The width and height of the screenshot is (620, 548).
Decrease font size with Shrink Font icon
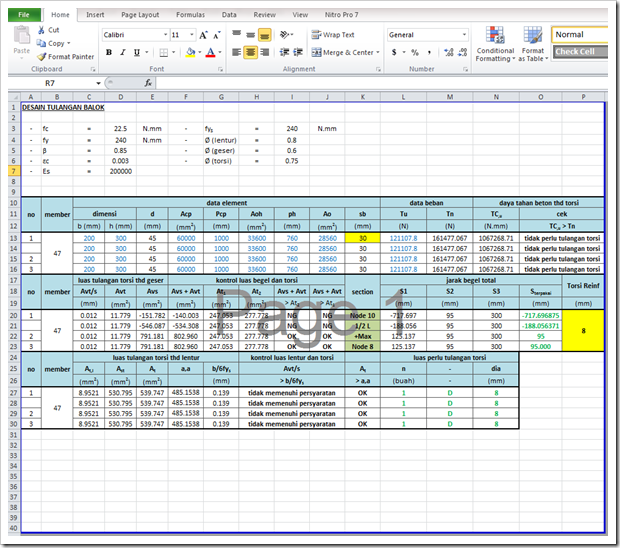pyautogui.click(x=217, y=35)
